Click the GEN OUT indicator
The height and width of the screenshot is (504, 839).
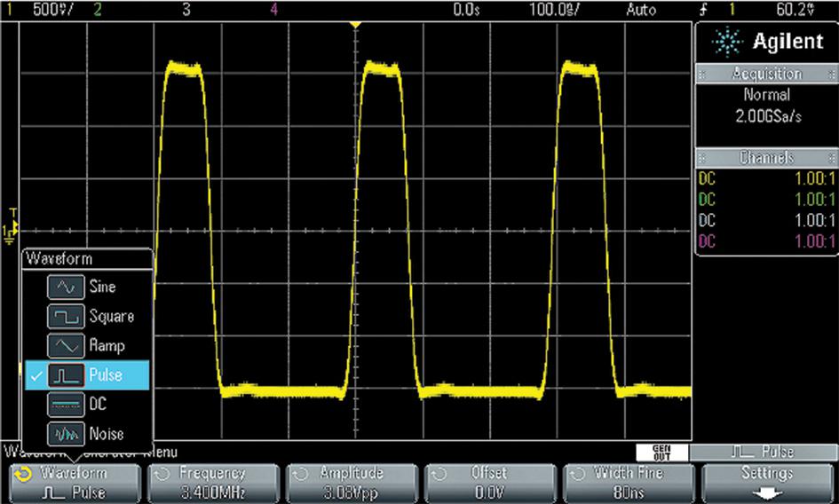pos(662,453)
